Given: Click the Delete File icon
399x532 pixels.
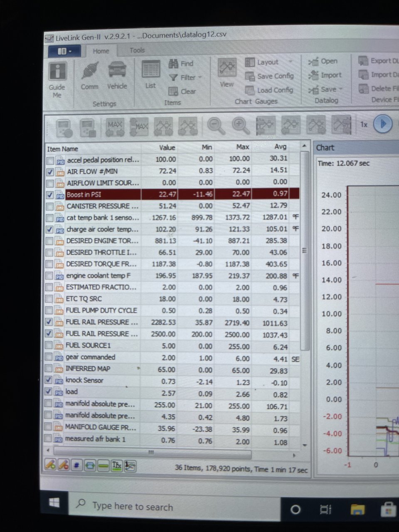Looking at the screenshot, I should (x=364, y=89).
